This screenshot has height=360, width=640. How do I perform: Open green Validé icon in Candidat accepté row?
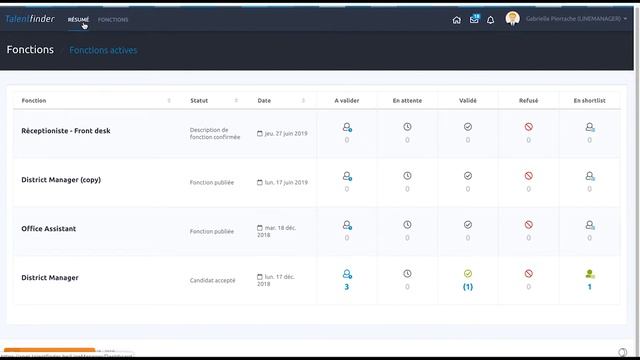coord(468,274)
